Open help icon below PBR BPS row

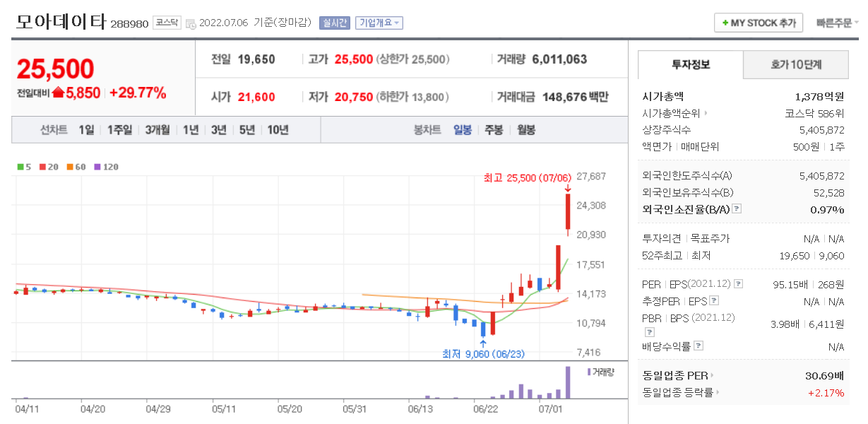pos(650,331)
